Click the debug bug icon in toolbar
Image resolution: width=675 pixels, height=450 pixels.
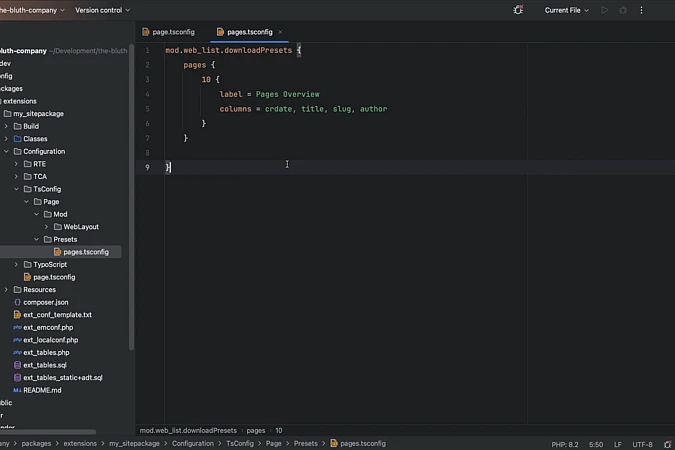tap(518, 10)
